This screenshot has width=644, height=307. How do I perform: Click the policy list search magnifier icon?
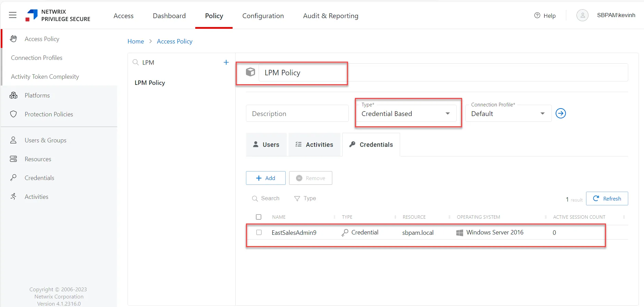click(136, 62)
